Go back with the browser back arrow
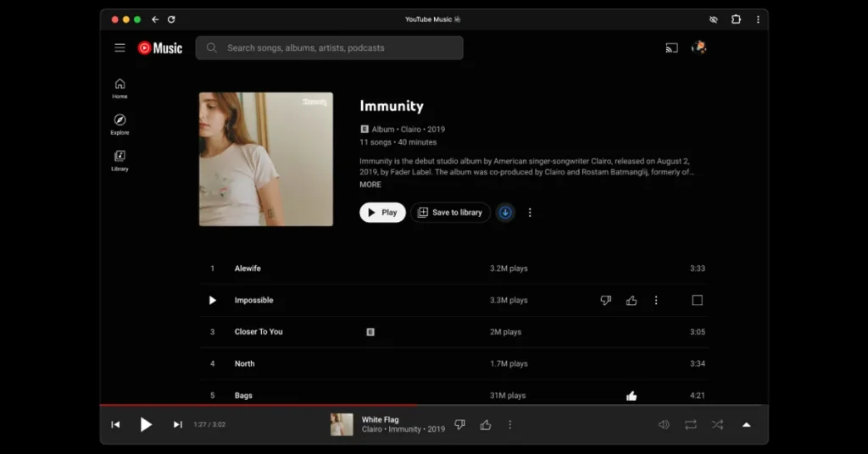 click(x=155, y=19)
